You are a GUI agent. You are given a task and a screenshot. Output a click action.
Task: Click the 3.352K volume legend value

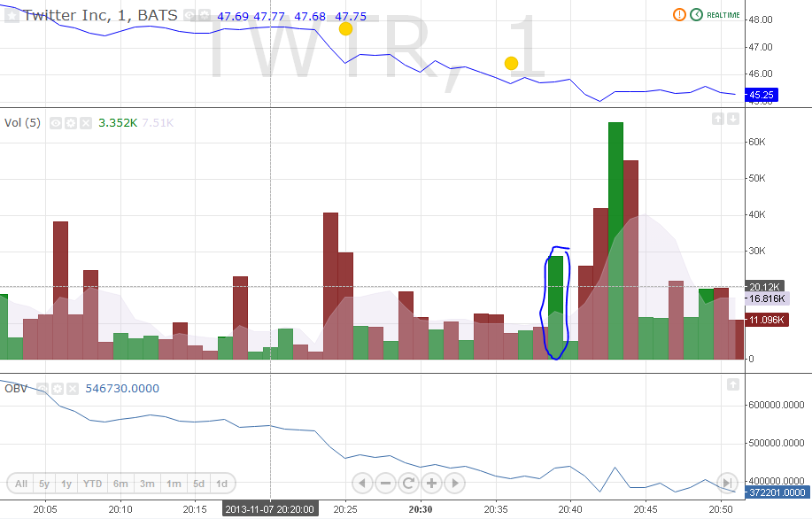click(x=118, y=123)
